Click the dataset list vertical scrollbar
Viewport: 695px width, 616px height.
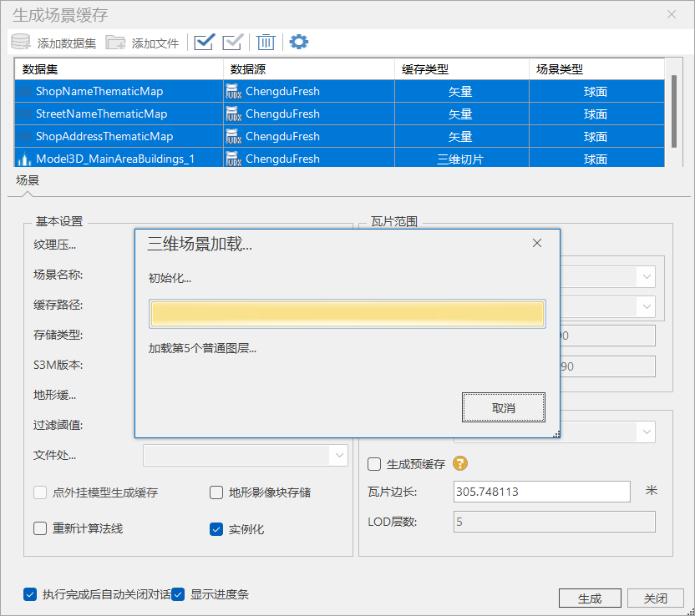tap(674, 112)
